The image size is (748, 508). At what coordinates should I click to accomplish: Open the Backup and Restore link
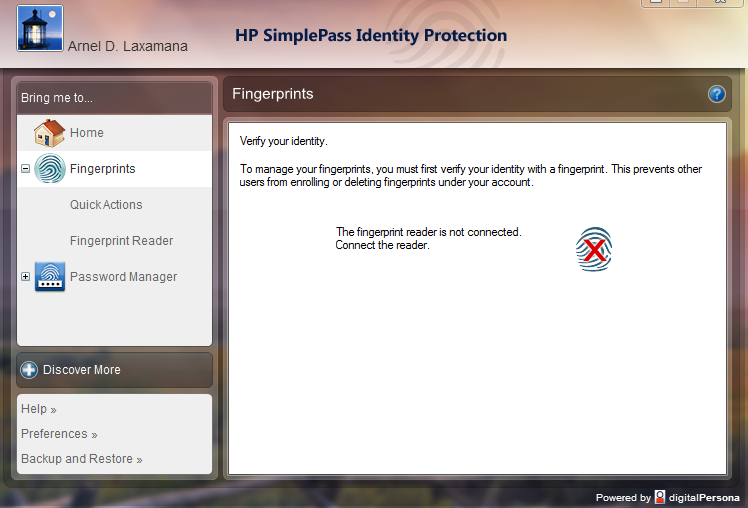pyautogui.click(x=82, y=458)
